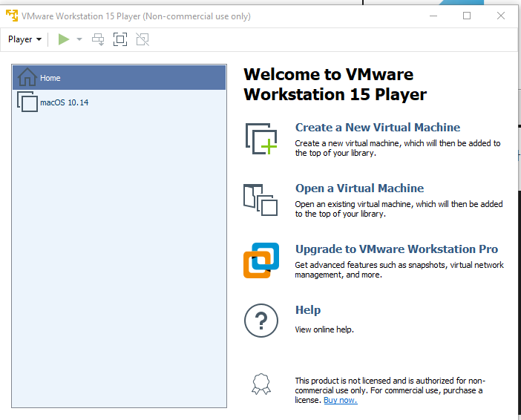Image resolution: width=521 pixels, height=420 pixels.
Task: Click the question mark help icon
Action: [261, 321]
